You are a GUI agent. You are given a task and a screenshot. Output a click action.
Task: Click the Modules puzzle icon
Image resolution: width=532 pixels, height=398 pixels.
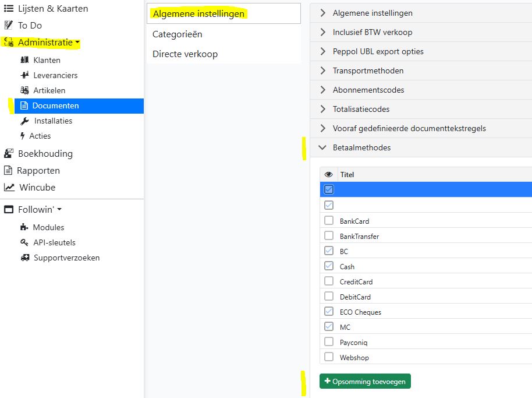click(x=24, y=227)
